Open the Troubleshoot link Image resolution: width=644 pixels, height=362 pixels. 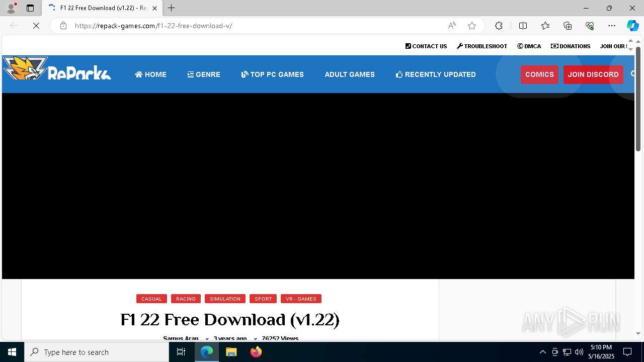pyautogui.click(x=482, y=46)
